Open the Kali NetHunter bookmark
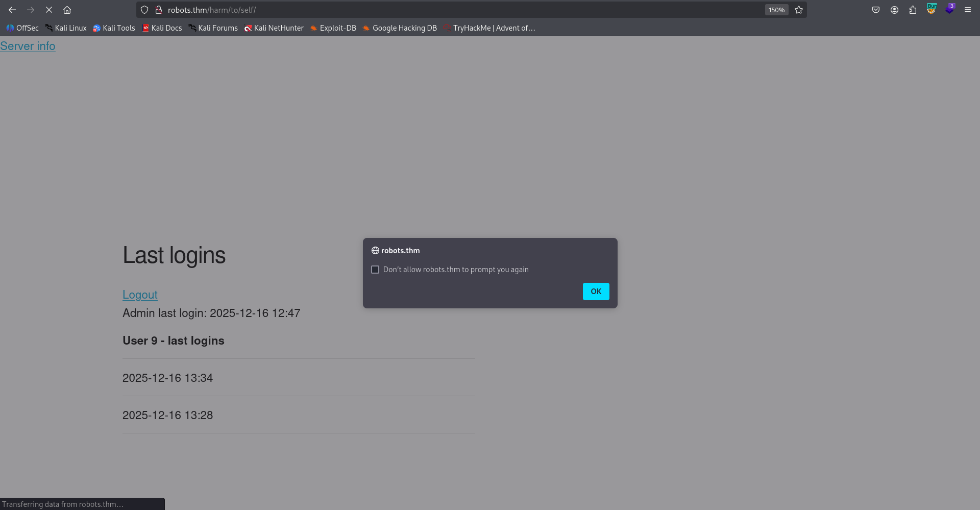Image resolution: width=980 pixels, height=510 pixels. [274, 28]
